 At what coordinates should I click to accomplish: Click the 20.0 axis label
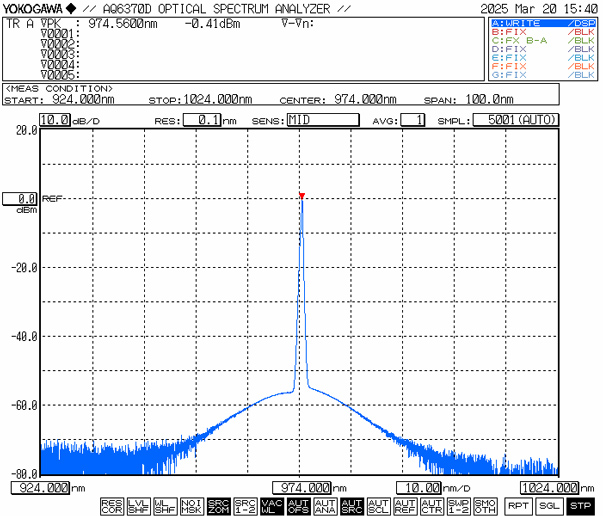(27, 130)
